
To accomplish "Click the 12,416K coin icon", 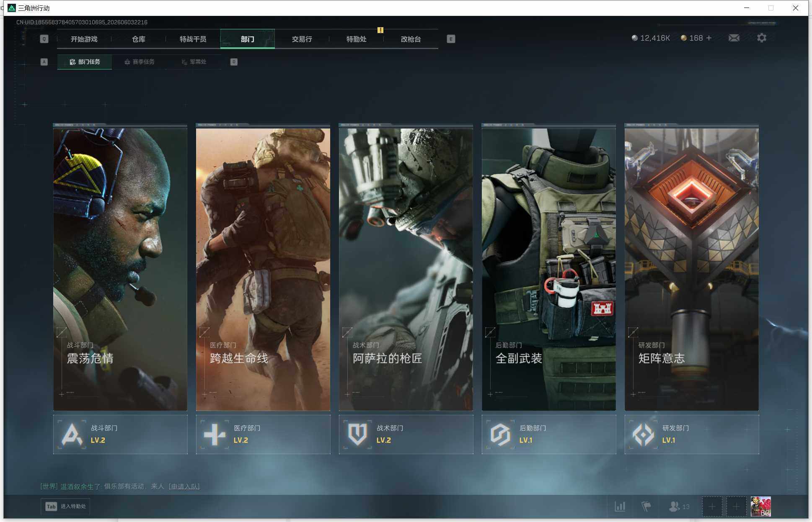I will [x=635, y=38].
